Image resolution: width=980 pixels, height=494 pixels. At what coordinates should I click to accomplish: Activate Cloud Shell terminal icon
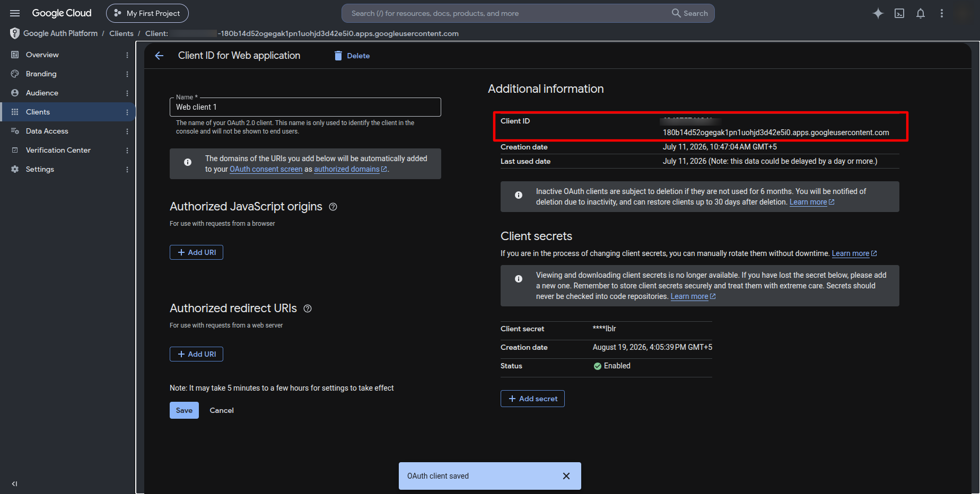point(899,13)
